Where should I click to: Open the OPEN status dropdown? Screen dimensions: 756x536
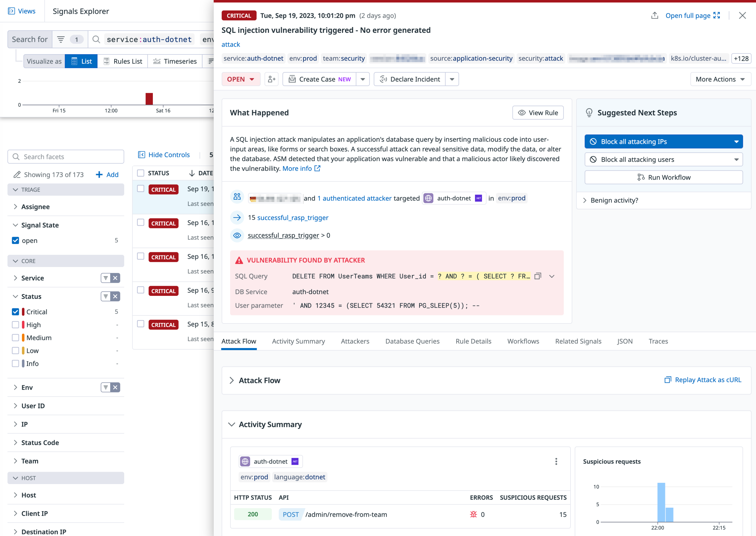point(241,79)
